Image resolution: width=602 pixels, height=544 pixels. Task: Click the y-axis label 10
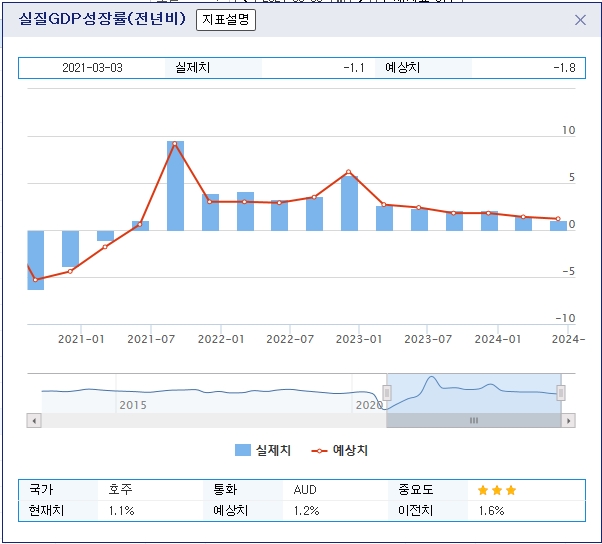click(569, 131)
